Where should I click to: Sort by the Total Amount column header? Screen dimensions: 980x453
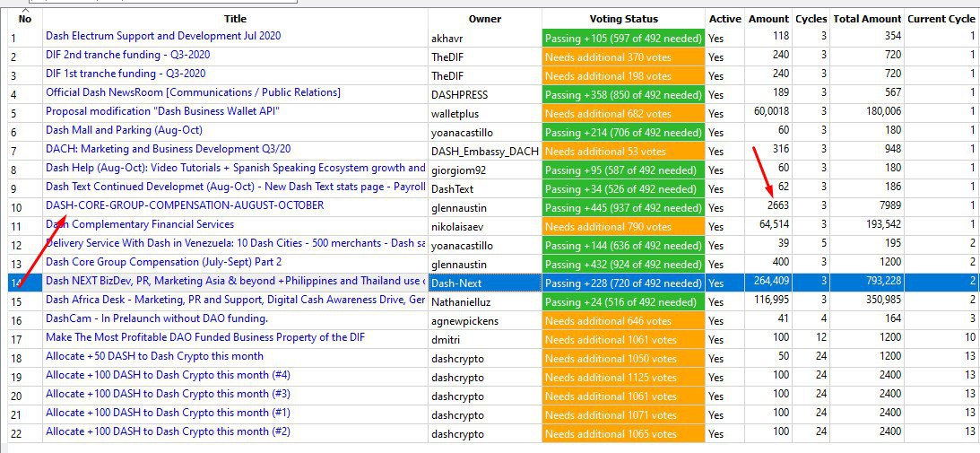[x=867, y=19]
